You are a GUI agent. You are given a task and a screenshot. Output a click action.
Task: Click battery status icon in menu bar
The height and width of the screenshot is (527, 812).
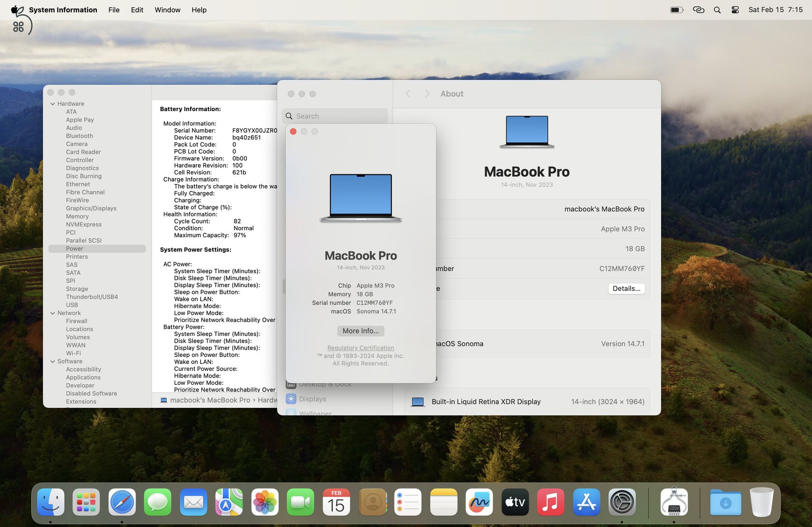point(677,10)
